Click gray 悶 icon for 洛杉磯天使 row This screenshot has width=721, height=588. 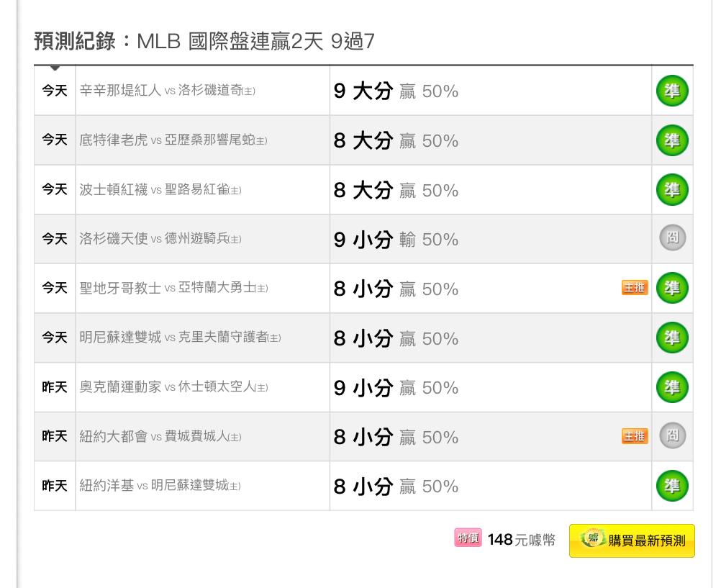click(x=672, y=238)
